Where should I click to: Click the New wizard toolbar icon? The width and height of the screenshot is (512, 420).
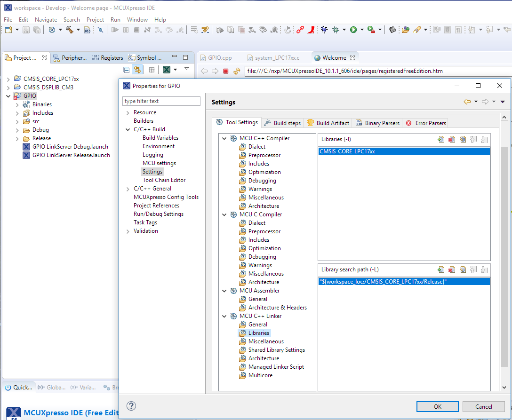[x=8, y=30]
